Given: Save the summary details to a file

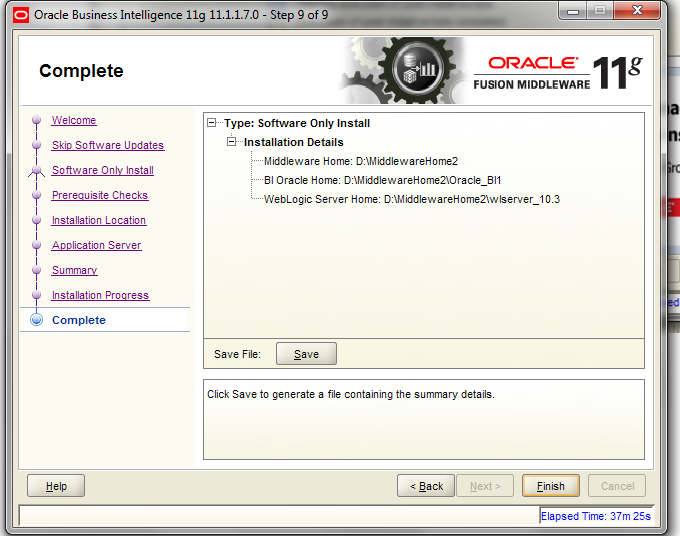Looking at the screenshot, I should (306, 354).
